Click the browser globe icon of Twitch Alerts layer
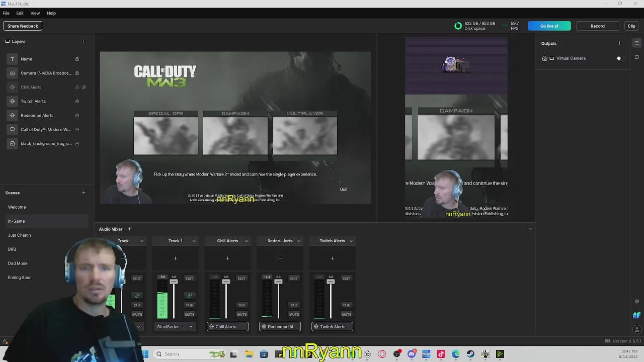 [x=13, y=102]
